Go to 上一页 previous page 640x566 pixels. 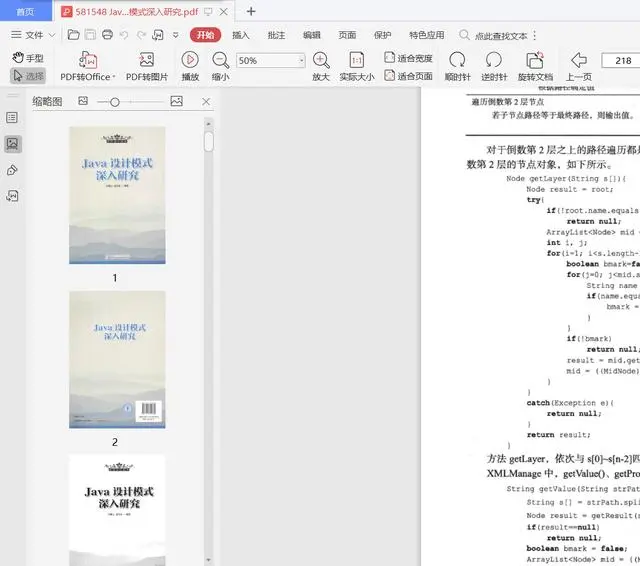(579, 66)
